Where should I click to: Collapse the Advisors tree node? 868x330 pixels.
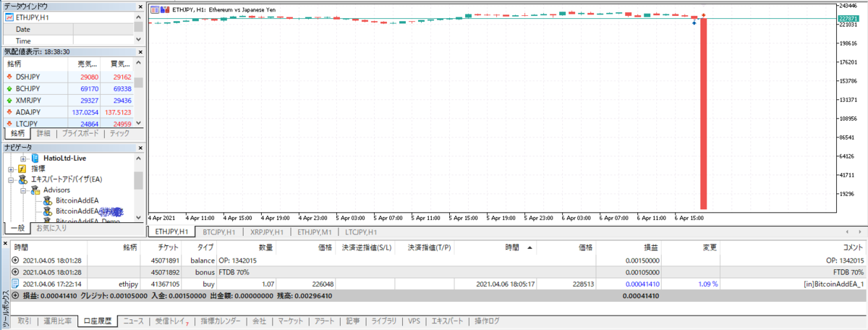coord(24,190)
